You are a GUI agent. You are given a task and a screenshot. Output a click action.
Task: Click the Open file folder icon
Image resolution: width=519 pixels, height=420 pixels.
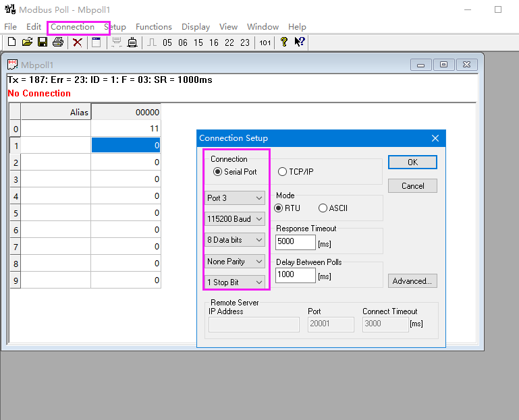(27, 42)
